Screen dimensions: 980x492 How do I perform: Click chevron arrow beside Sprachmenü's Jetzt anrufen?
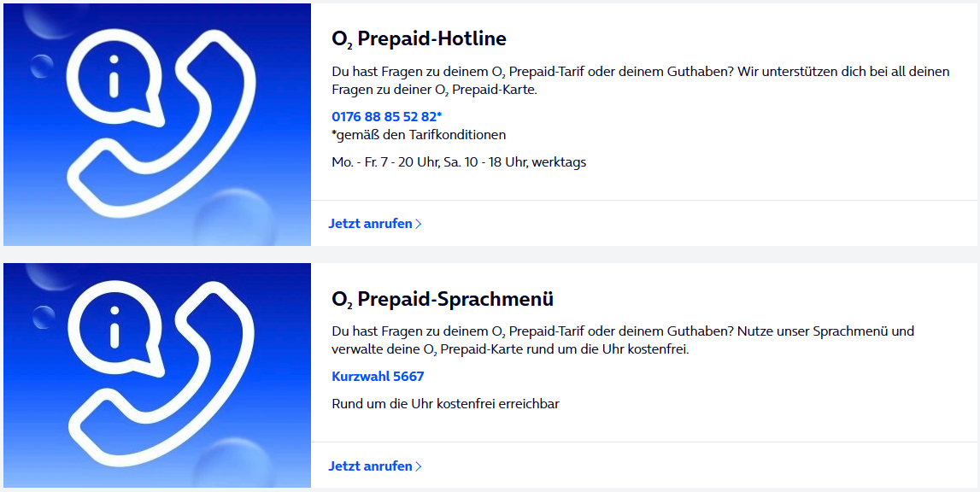419,466
